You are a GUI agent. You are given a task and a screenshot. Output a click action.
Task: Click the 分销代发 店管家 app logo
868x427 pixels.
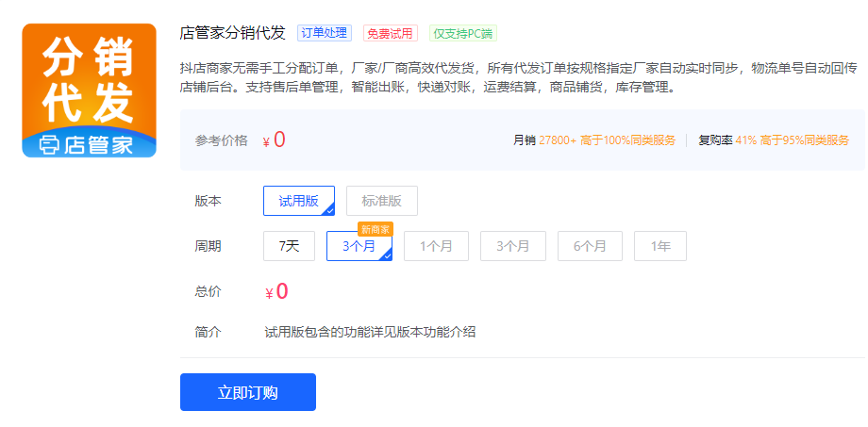(90, 90)
